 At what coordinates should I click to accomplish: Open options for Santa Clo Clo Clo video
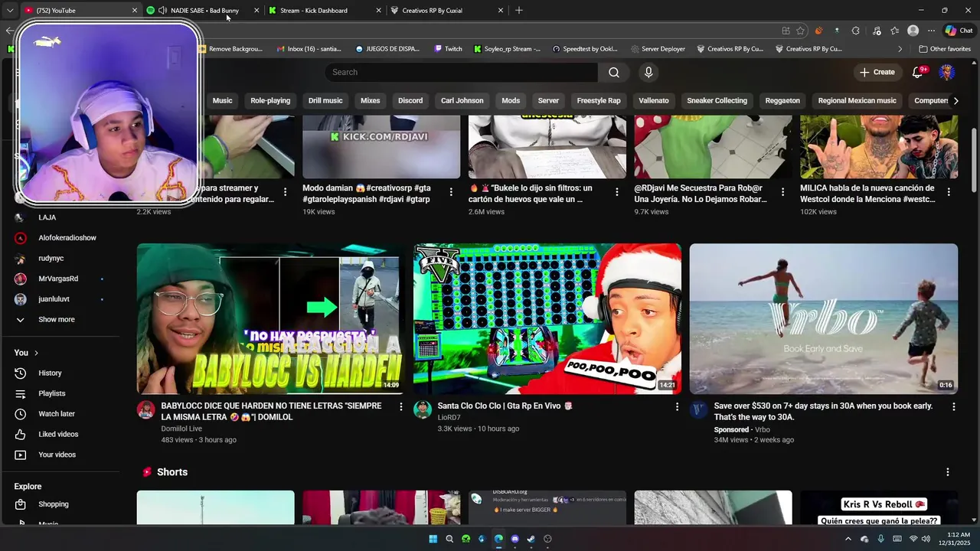coord(677,406)
